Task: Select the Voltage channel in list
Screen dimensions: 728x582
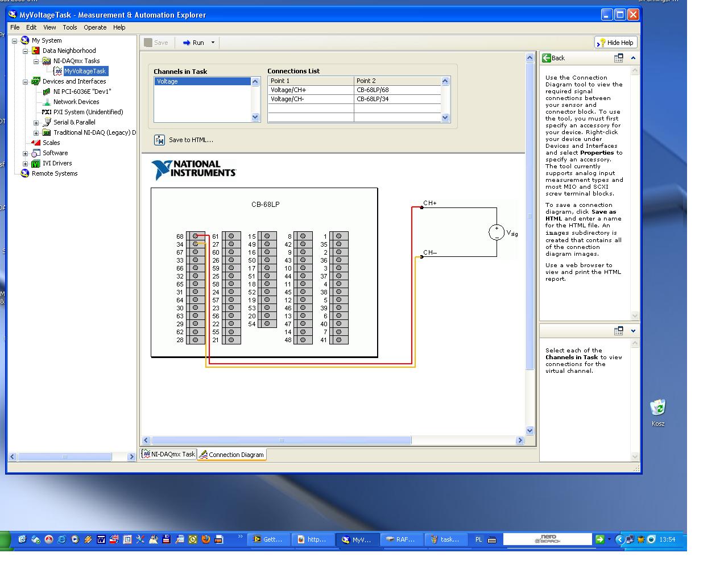Action: point(202,81)
